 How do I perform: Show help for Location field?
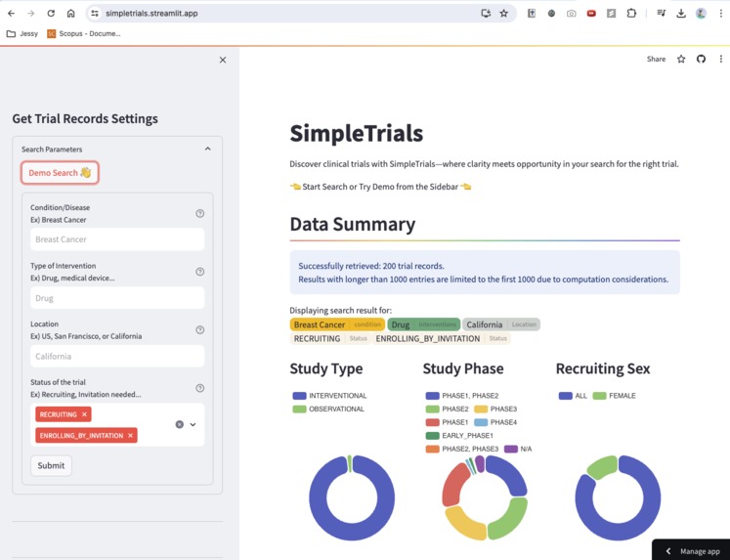click(x=199, y=329)
